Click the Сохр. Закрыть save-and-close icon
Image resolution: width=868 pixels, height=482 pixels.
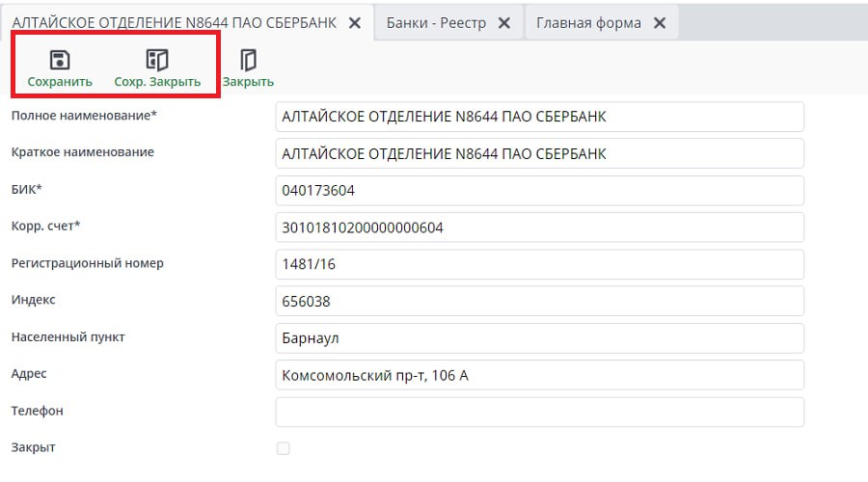[157, 60]
